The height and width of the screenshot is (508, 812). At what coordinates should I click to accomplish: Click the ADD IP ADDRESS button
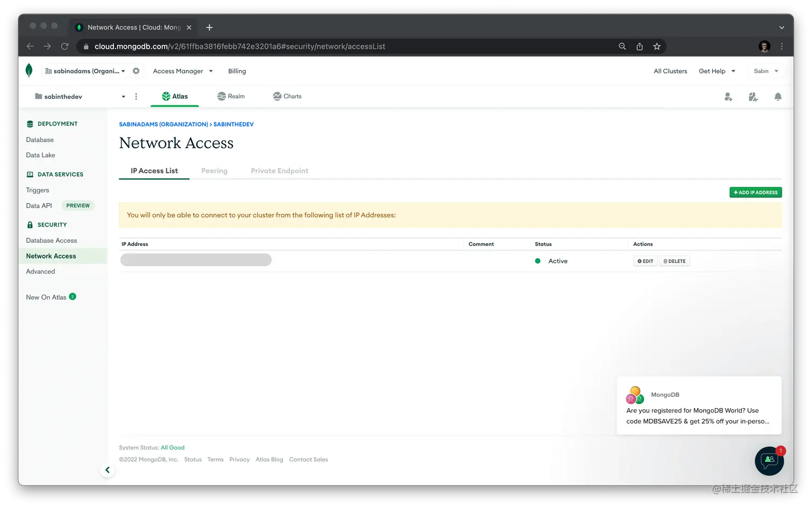(755, 192)
